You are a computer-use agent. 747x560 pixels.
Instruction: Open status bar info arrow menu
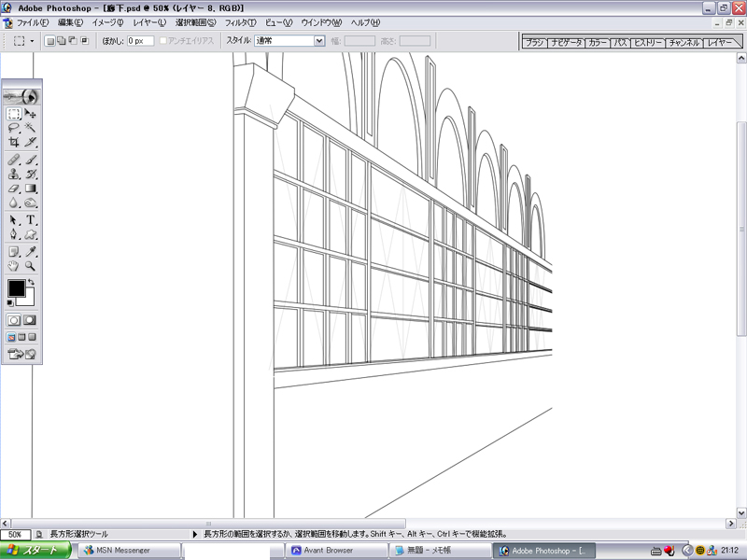coord(194,534)
